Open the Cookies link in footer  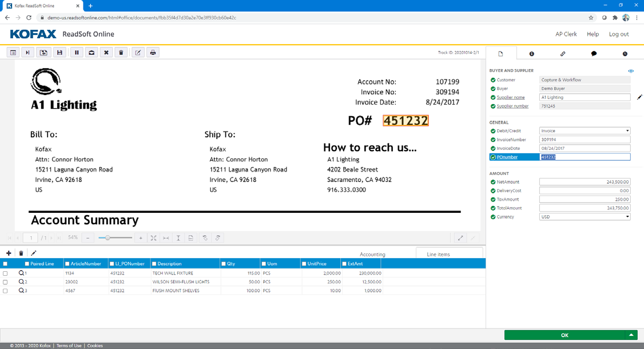tap(95, 346)
